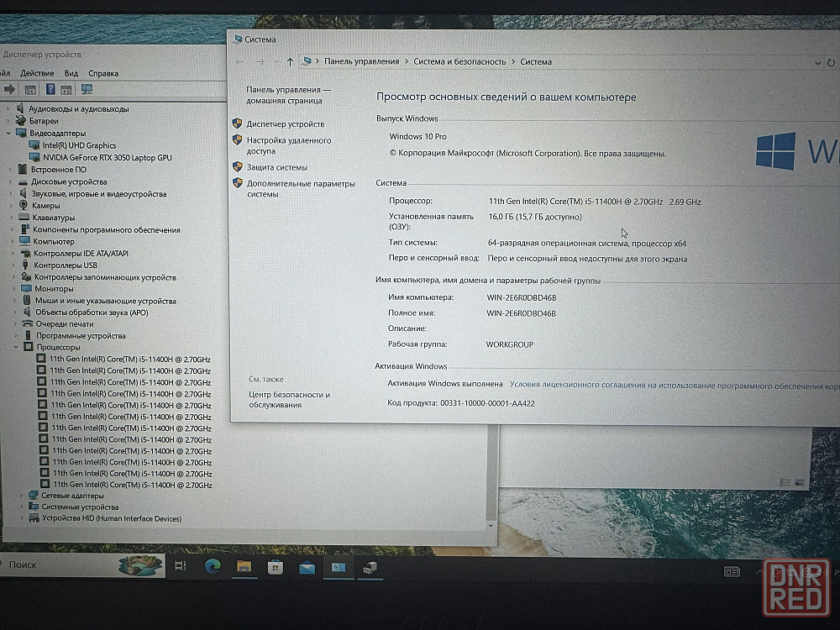Viewport: 840px width, 630px height.
Task: Click the Поиск taskbar search box
Action: [x=83, y=564]
